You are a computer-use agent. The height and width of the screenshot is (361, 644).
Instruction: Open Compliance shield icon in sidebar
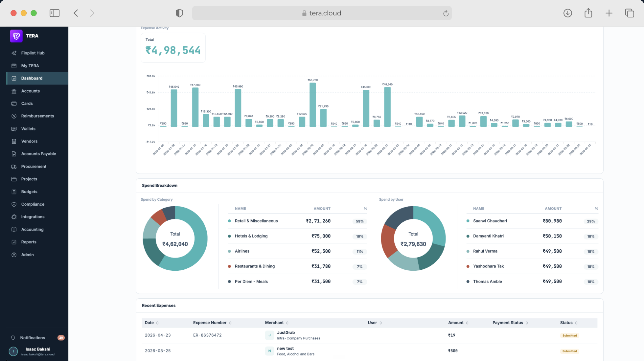click(14, 204)
